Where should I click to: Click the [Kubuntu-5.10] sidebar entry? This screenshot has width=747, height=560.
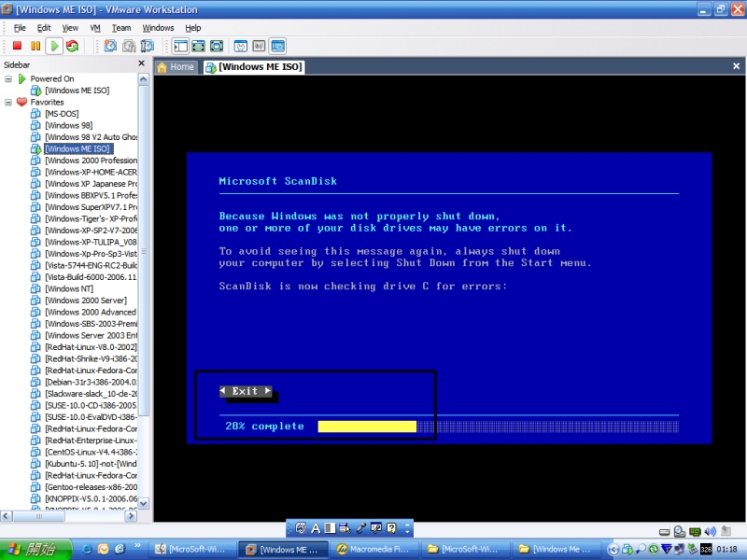[91, 464]
